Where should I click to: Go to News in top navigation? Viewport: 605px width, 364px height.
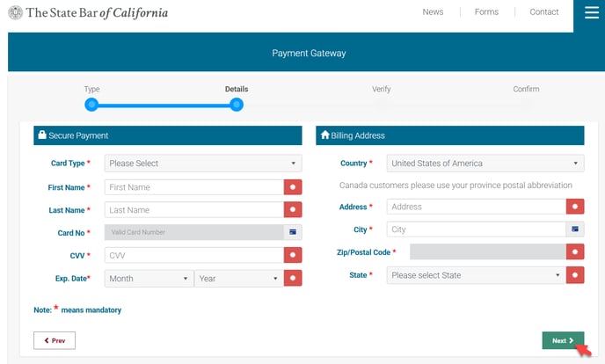click(433, 12)
